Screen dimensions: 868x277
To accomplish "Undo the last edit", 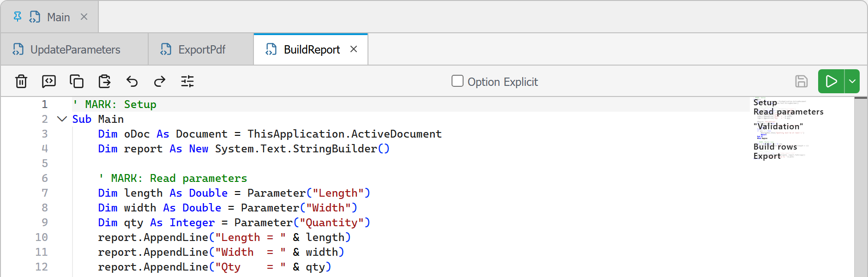I will pyautogui.click(x=132, y=81).
